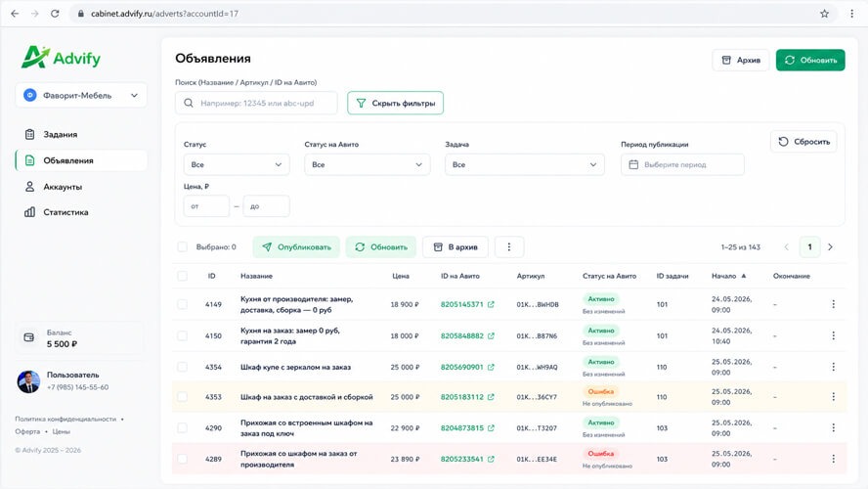868x489 pixels.
Task: Go to next page arrow in pagination
Action: click(x=830, y=247)
